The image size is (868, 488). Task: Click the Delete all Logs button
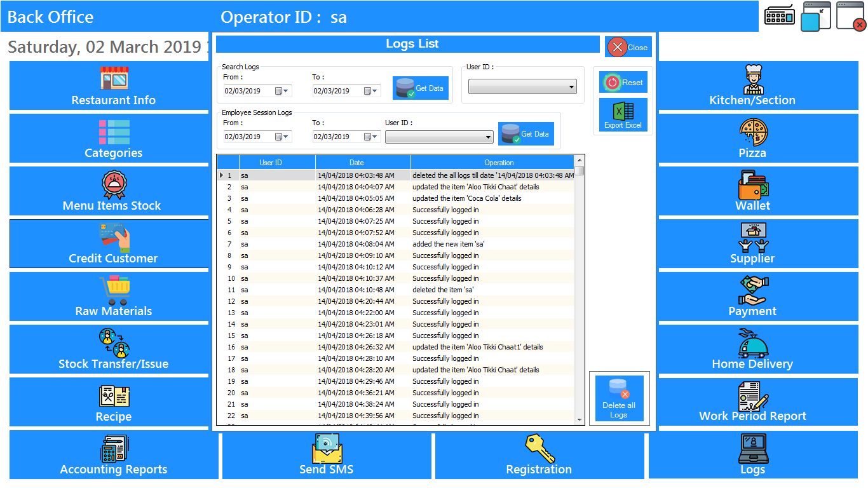[619, 398]
